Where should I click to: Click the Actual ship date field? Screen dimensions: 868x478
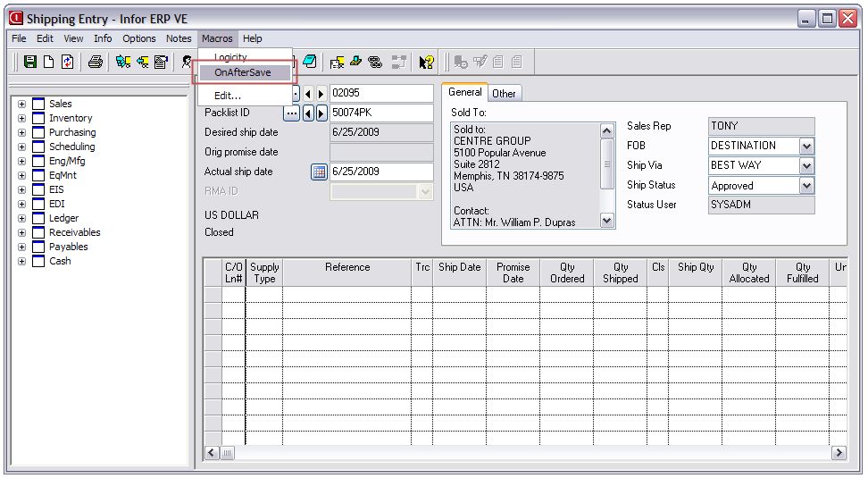click(x=381, y=172)
